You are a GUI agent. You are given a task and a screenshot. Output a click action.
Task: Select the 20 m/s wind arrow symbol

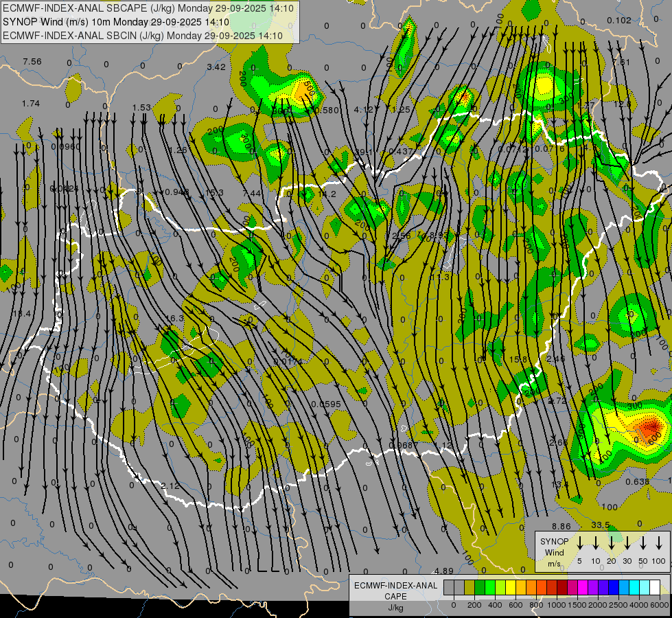point(611,542)
